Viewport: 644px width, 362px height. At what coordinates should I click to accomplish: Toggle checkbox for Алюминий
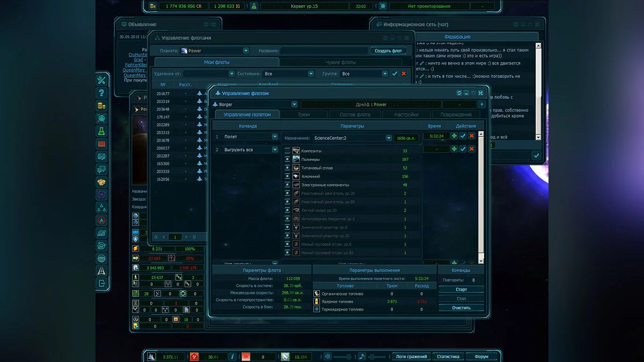pyautogui.click(x=287, y=176)
